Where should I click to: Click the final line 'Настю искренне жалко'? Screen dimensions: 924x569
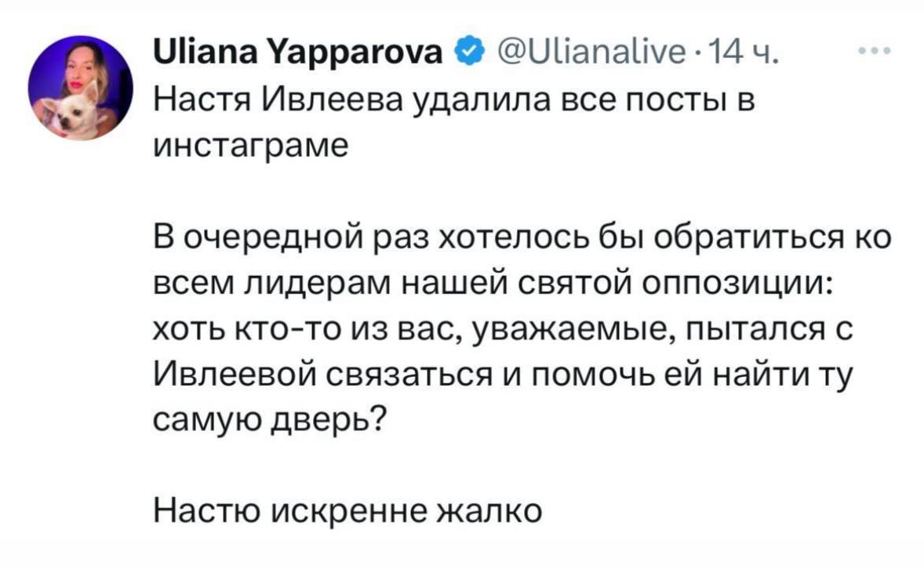[x=347, y=511]
